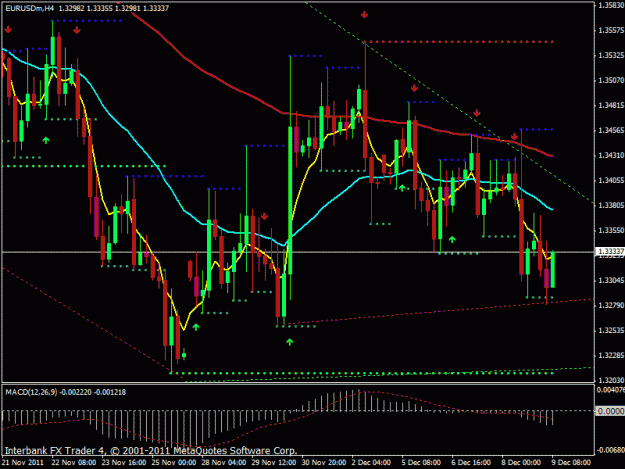
Task: Click the last MACD histogram bar
Action: click(552, 418)
